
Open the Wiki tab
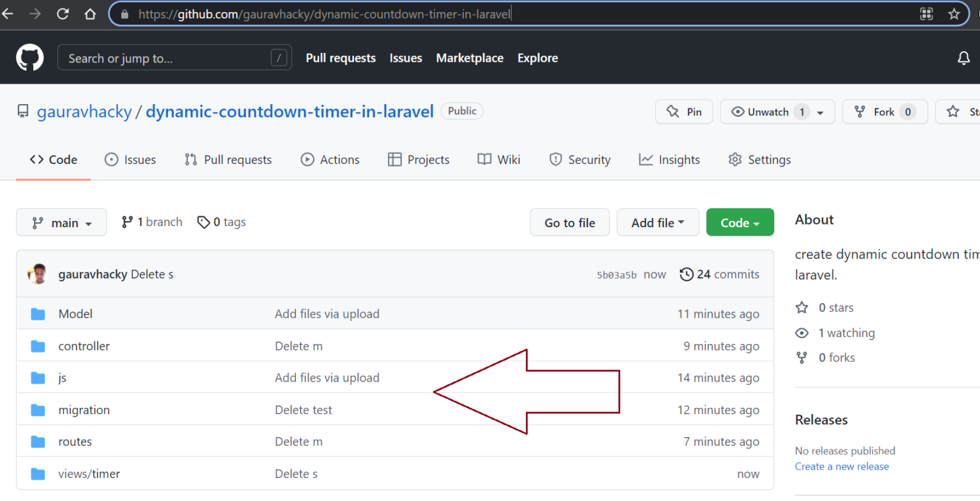click(x=499, y=160)
